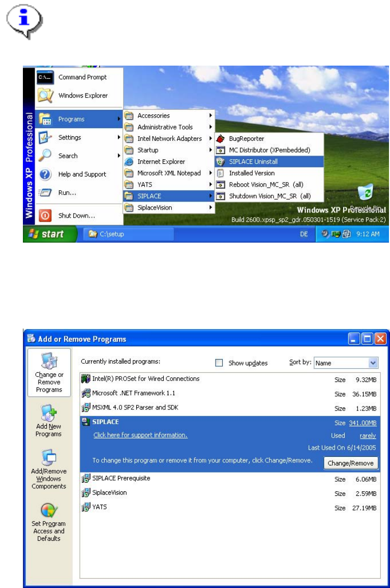Open Installed Version entry

[269, 173]
